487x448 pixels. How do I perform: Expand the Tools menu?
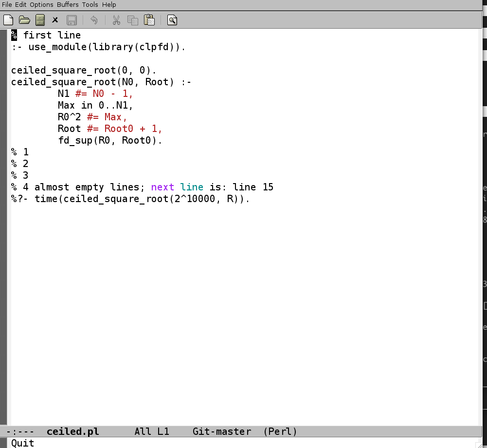tap(90, 4)
